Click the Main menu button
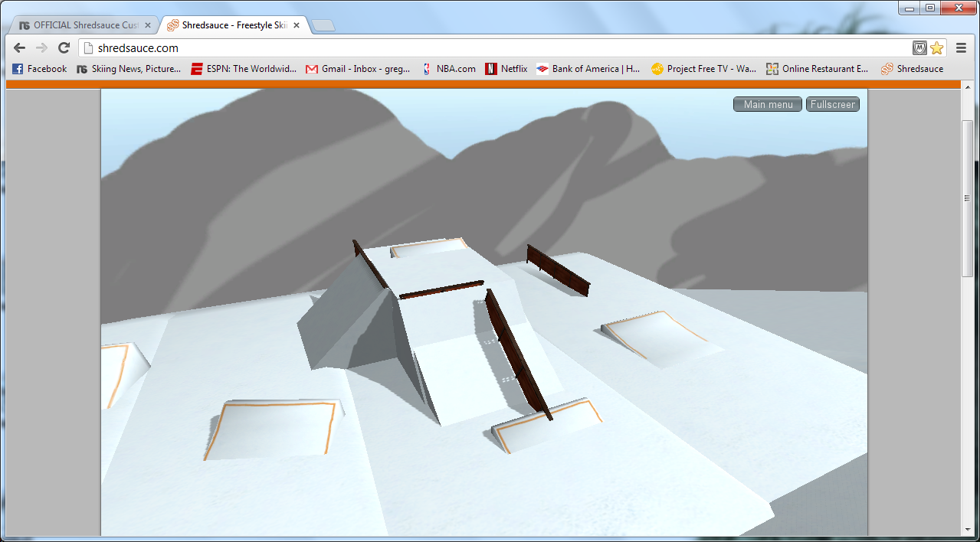980x542 pixels. point(768,104)
